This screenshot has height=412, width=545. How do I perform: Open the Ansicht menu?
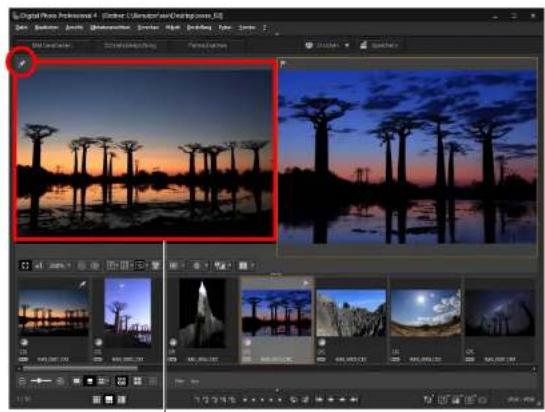(74, 27)
